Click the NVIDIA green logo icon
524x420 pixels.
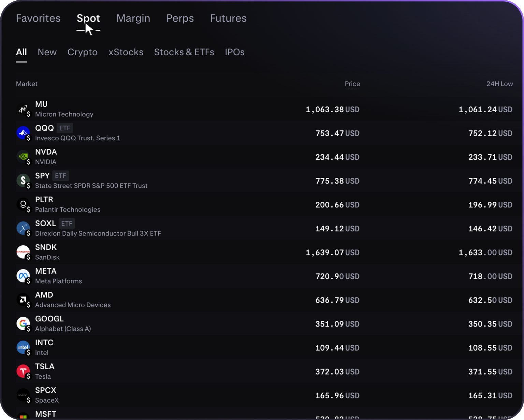[23, 157]
